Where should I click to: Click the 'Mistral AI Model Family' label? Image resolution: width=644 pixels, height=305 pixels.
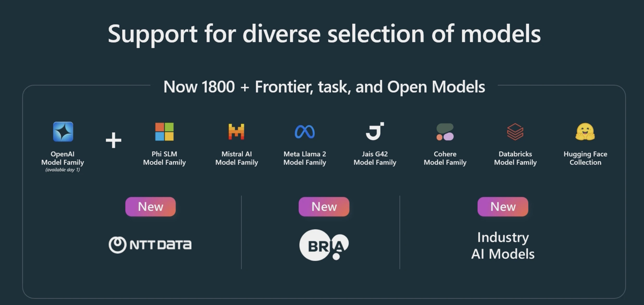tap(237, 158)
